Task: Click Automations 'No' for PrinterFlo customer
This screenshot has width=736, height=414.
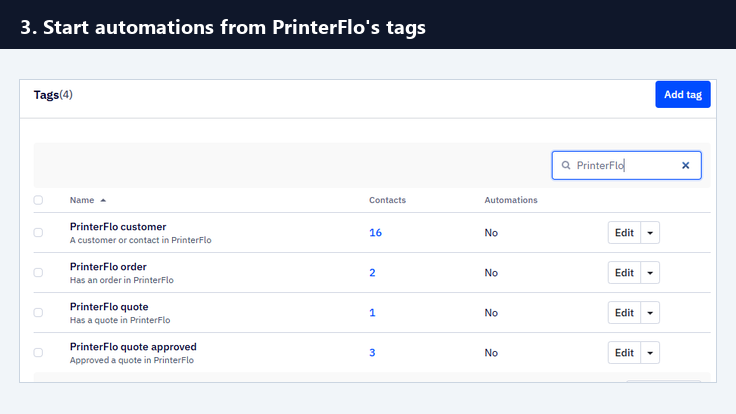Action: 491,233
